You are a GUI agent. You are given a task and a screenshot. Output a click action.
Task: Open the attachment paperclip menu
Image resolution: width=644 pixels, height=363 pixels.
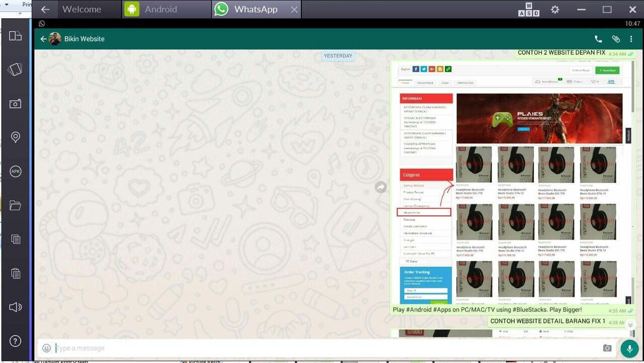pyautogui.click(x=616, y=39)
